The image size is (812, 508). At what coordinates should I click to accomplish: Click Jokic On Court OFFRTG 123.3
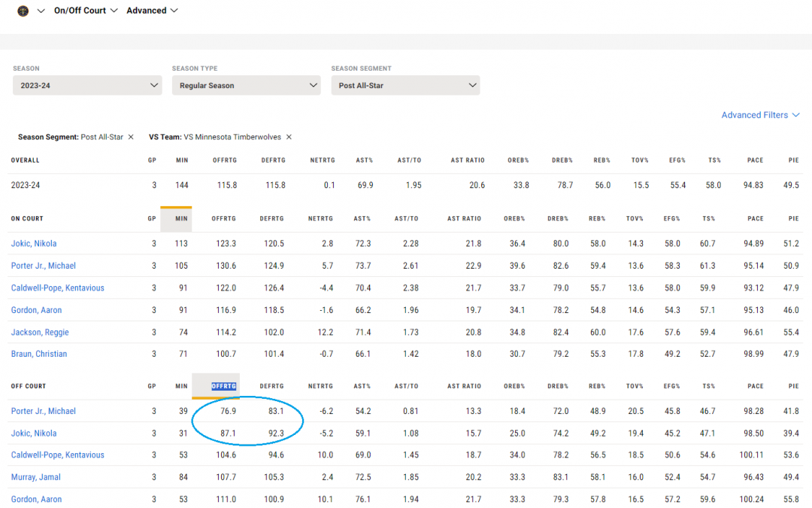tap(226, 243)
